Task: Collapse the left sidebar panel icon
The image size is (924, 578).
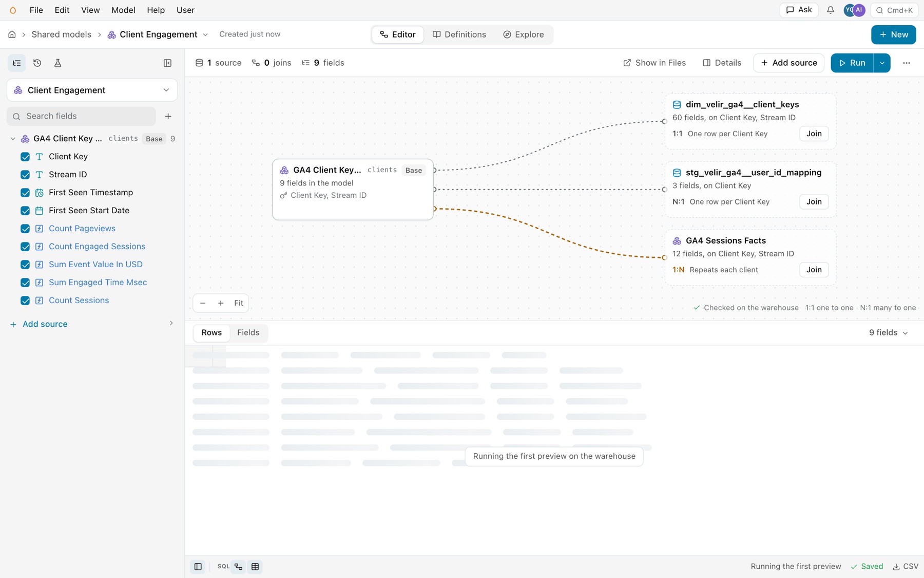Action: coord(167,63)
